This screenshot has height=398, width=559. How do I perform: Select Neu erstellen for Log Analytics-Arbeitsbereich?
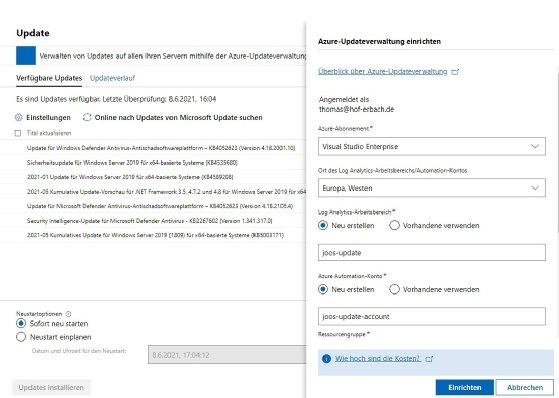point(323,225)
